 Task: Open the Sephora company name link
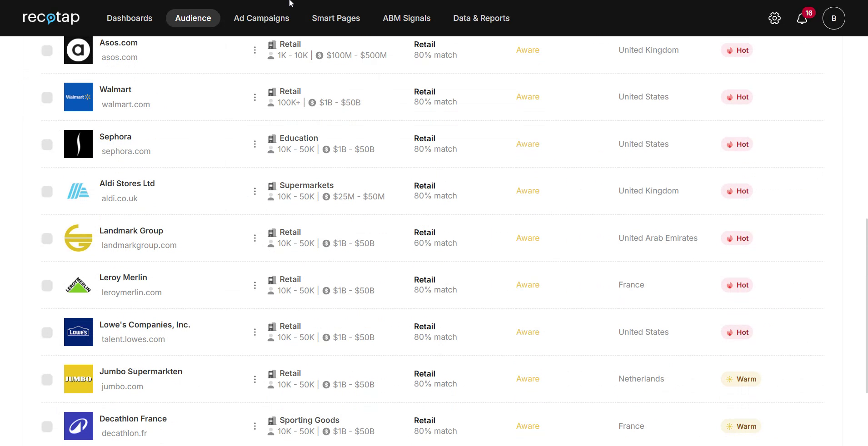(x=115, y=137)
